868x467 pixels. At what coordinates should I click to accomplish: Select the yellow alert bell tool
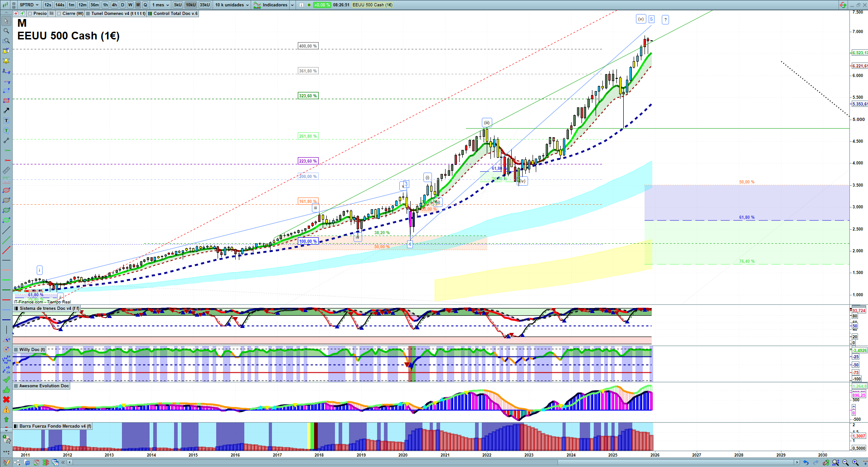click(x=6, y=61)
